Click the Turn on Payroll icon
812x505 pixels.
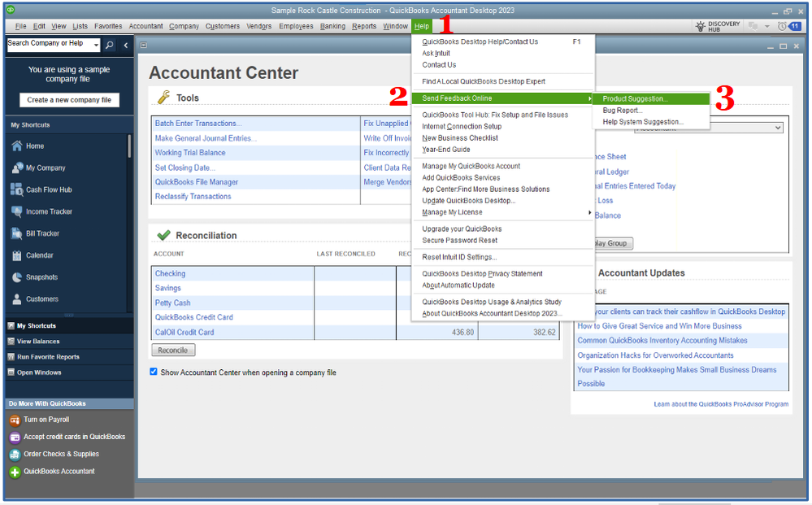pos(15,420)
